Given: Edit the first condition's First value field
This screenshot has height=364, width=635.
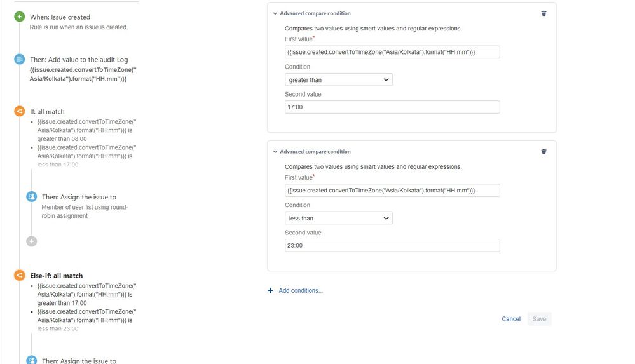Looking at the screenshot, I should coord(392,52).
